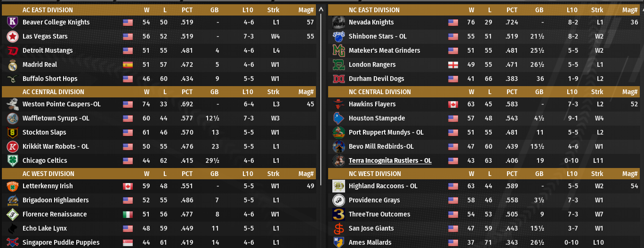Click the Las Vegas Stars logo icon
This screenshot has height=248, width=644.
13,36
